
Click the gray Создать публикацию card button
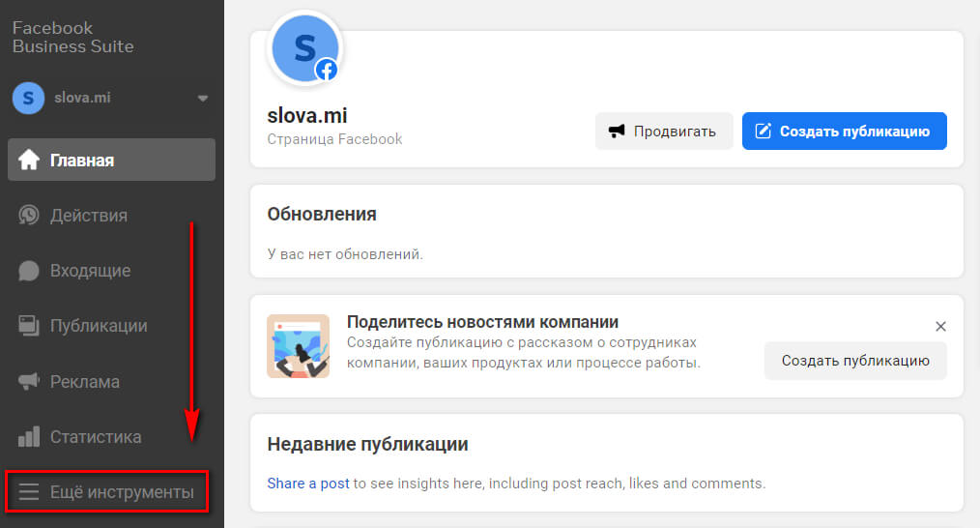pyautogui.click(x=855, y=361)
